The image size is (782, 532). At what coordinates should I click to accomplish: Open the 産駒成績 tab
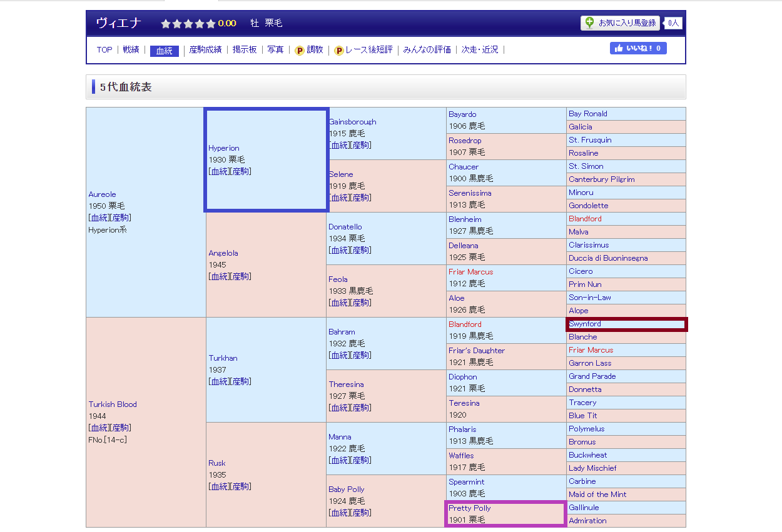pyautogui.click(x=205, y=49)
